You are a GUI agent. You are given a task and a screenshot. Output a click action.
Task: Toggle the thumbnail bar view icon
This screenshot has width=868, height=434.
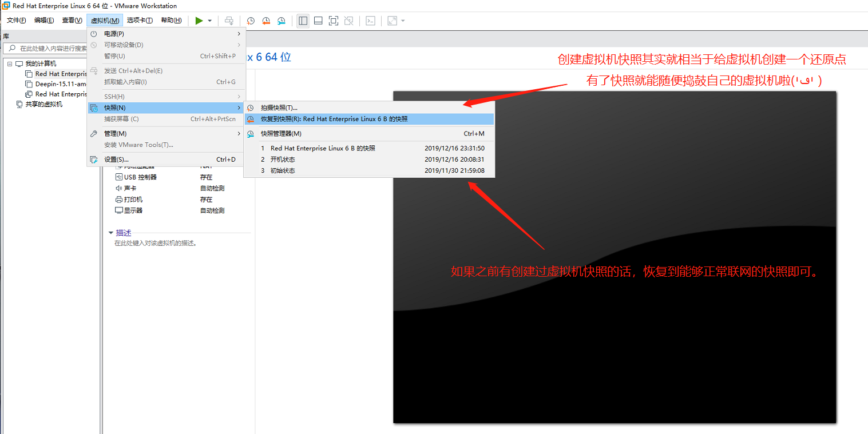pyautogui.click(x=318, y=21)
